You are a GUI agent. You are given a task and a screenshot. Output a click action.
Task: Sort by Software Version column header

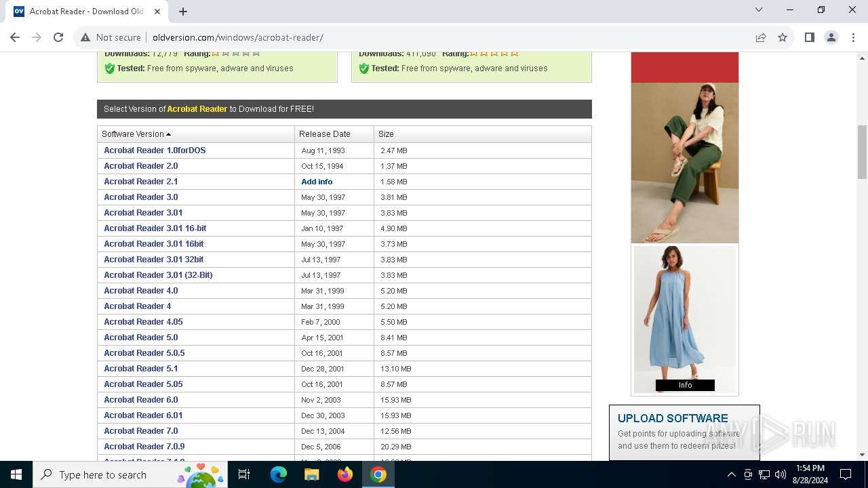click(x=196, y=134)
